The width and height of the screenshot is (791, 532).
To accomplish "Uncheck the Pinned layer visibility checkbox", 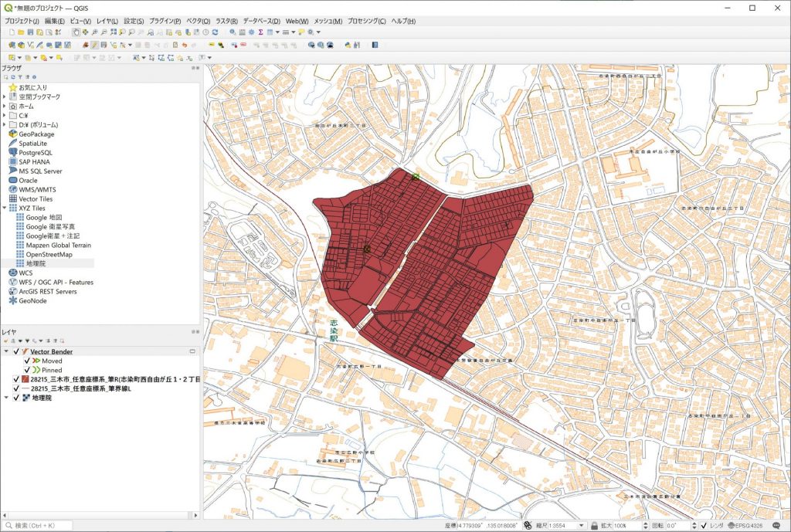I will point(27,370).
